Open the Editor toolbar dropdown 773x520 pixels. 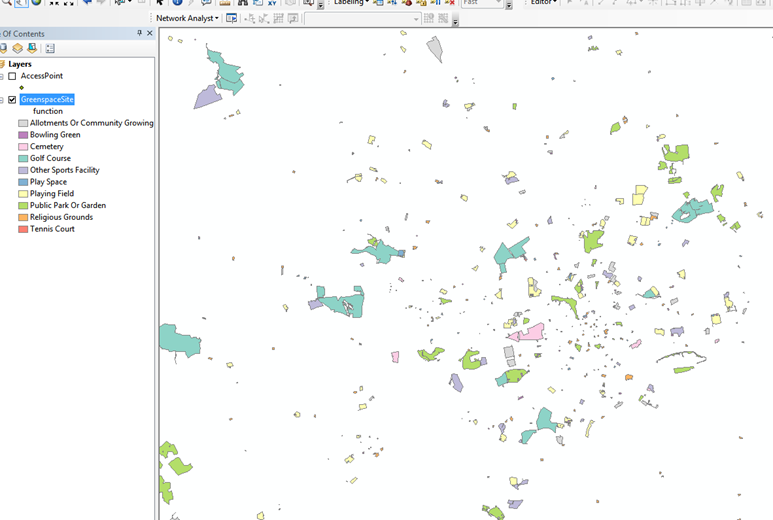click(x=543, y=2)
